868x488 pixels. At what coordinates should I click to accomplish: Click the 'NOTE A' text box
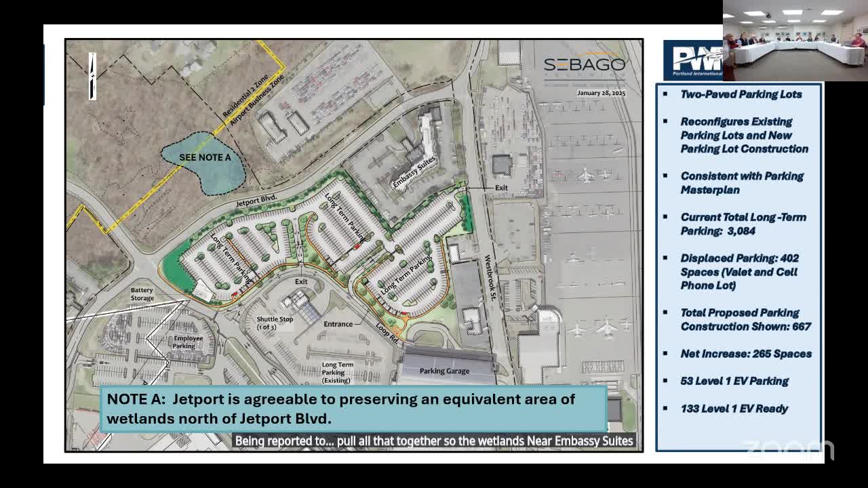coord(353,409)
